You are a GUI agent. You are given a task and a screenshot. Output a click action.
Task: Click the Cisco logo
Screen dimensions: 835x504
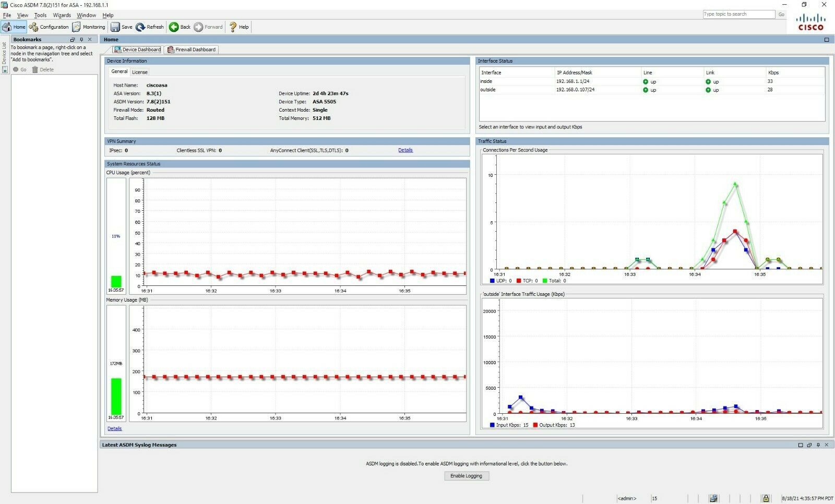810,22
